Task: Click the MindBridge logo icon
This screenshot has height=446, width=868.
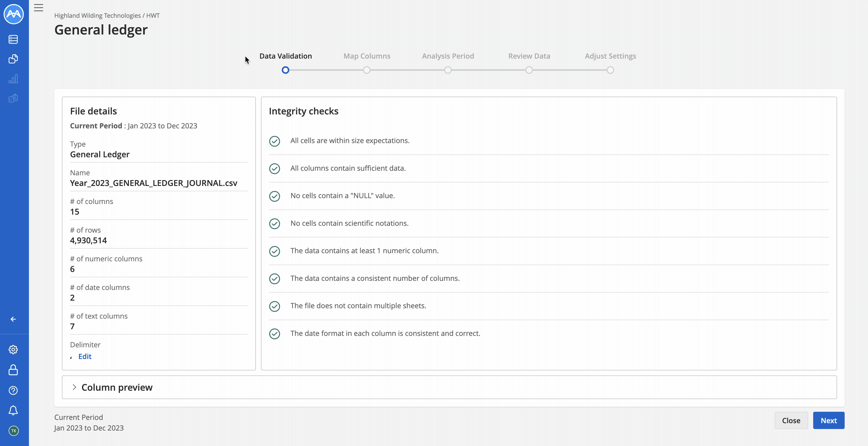Action: point(14,14)
